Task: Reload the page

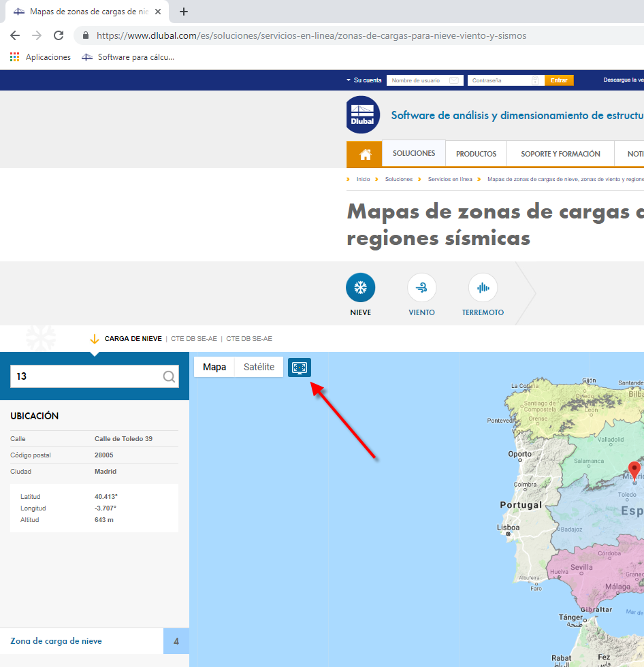Action: point(59,35)
